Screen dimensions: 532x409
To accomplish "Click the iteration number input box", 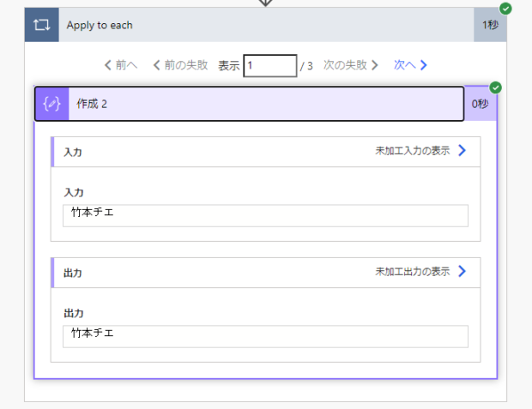I will point(269,65).
